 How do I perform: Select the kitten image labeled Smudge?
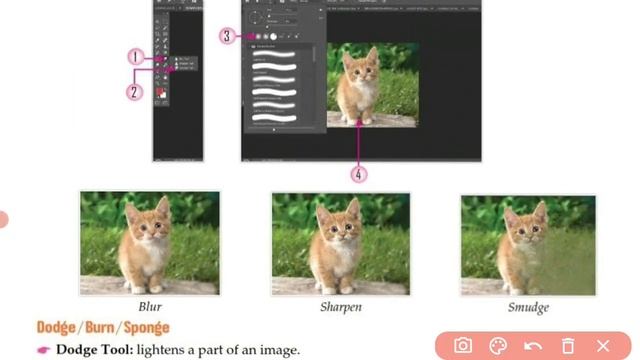tap(528, 245)
